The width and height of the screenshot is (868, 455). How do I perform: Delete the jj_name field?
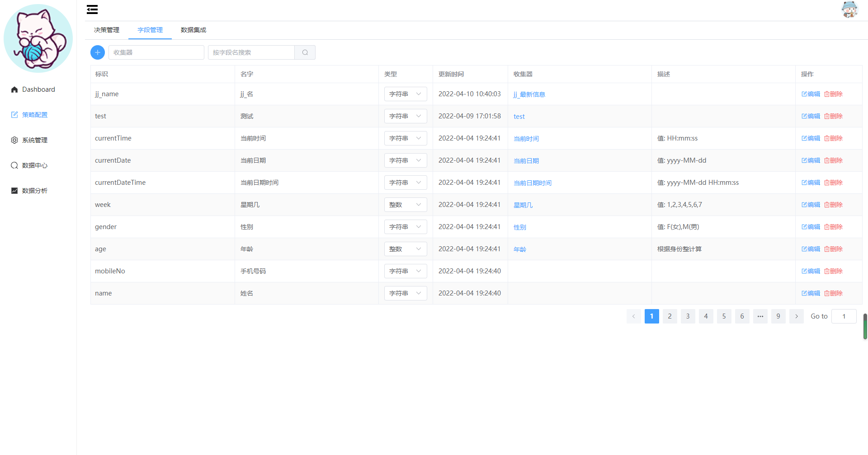point(833,94)
